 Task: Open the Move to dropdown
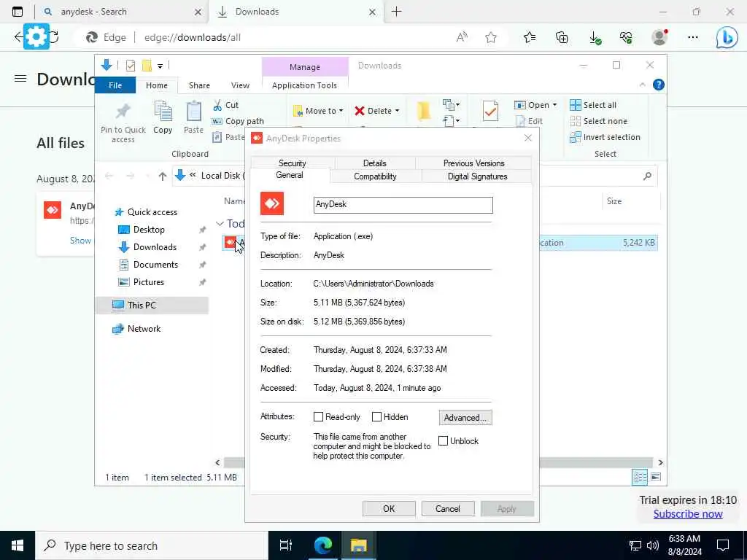pyautogui.click(x=318, y=111)
